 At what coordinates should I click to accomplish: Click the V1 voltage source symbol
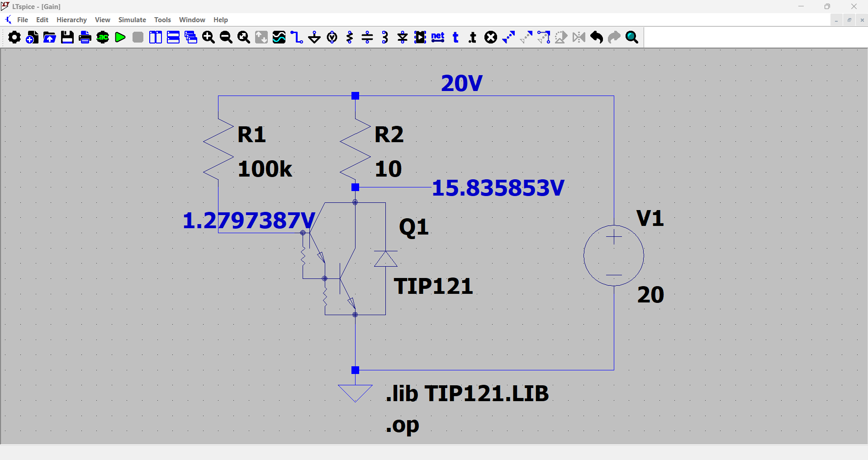614,255
